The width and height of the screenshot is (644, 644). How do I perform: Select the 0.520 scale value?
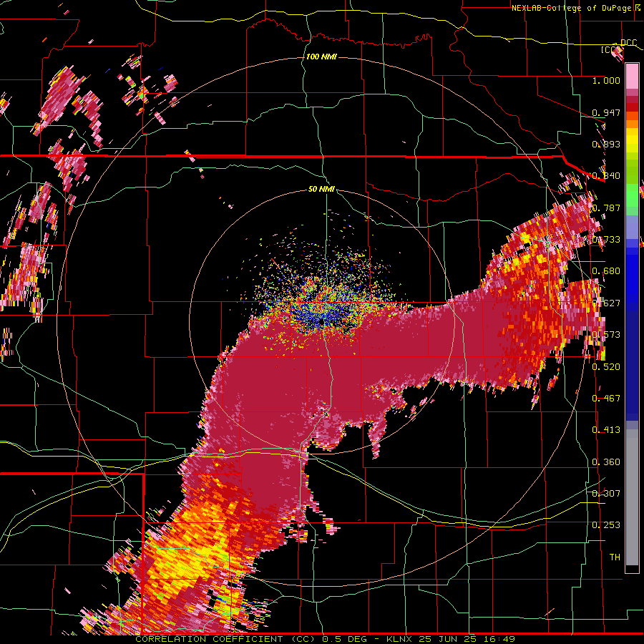coord(606,367)
